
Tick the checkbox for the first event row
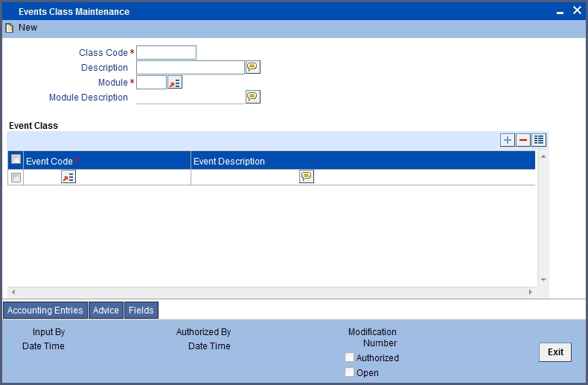point(16,177)
